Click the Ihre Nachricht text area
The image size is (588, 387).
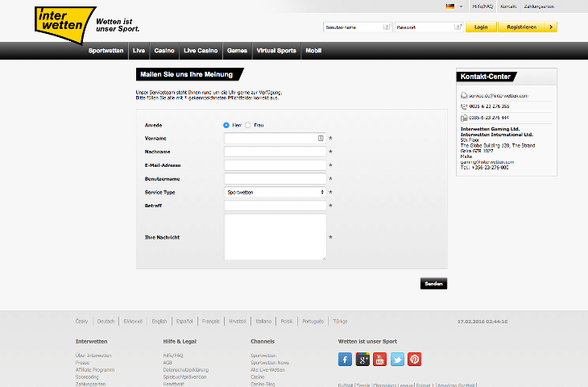pos(275,237)
